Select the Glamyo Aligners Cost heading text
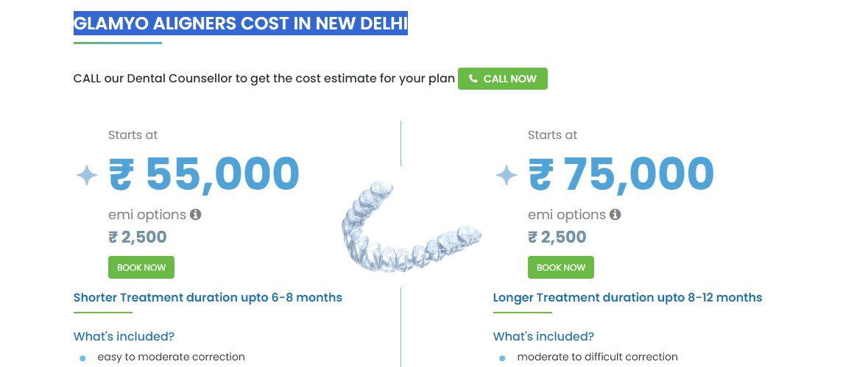 coord(241,24)
